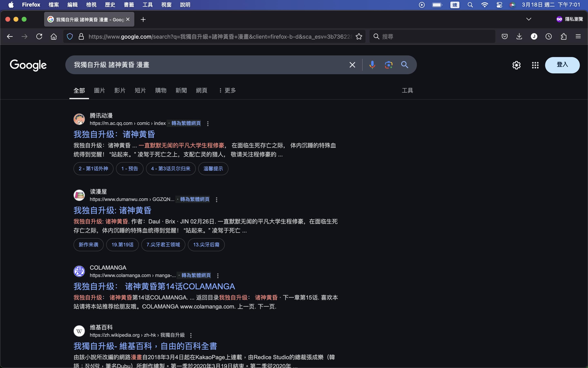Show site security lock information
Viewport: 588px width, 368px height.
[x=81, y=37]
